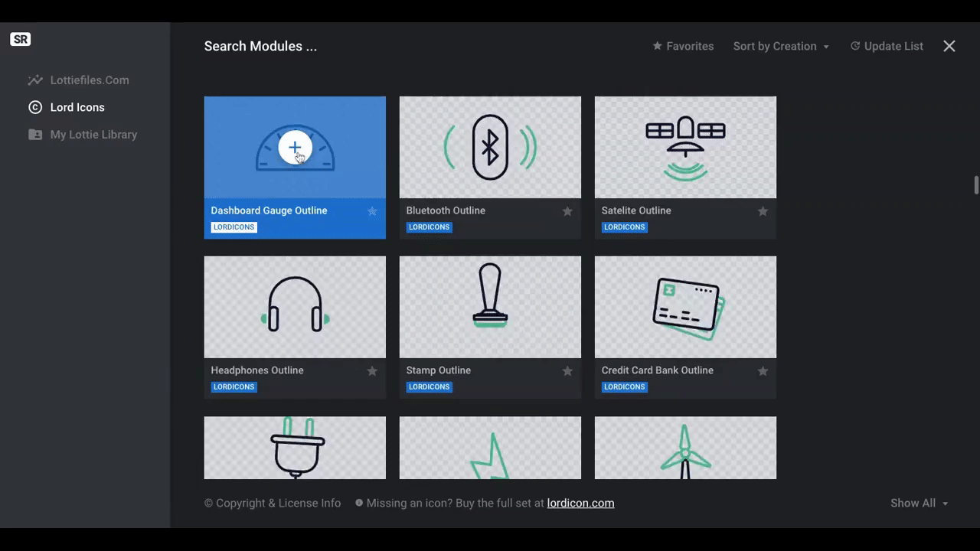980x551 pixels.
Task: Click the Satelite Outline title
Action: pyautogui.click(x=636, y=210)
